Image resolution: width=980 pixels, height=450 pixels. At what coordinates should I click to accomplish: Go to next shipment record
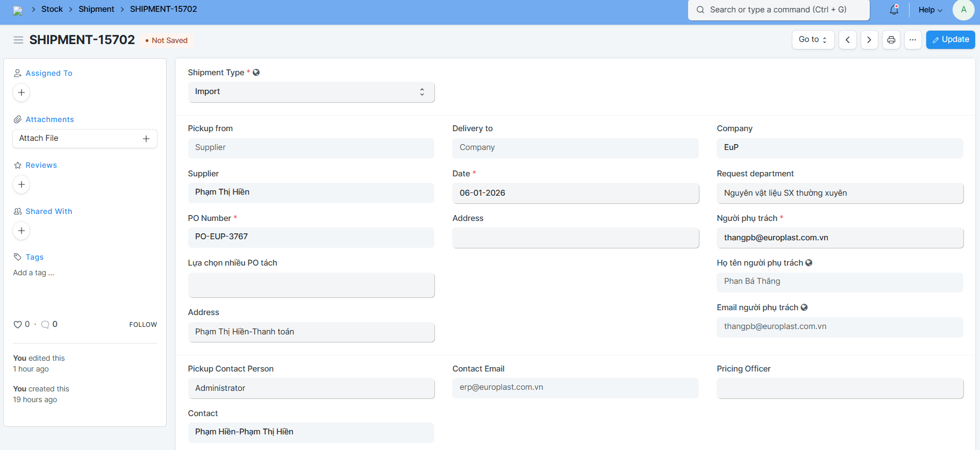tap(869, 40)
